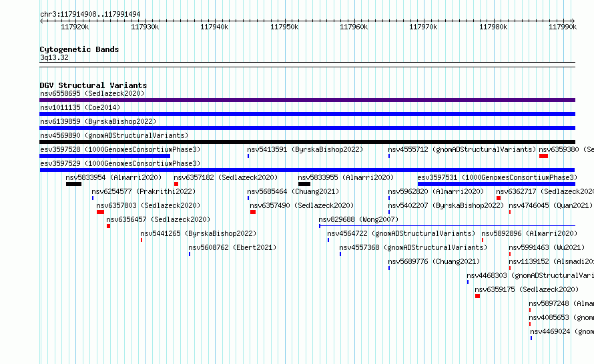Click the 117920k ruler position
The width and height of the screenshot is (594, 364).
click(75, 27)
